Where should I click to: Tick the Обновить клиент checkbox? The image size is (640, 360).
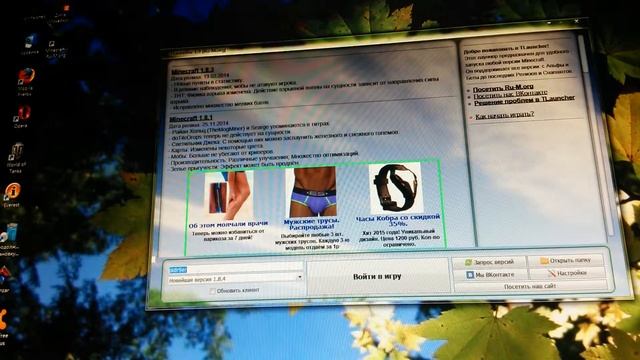[x=212, y=291]
